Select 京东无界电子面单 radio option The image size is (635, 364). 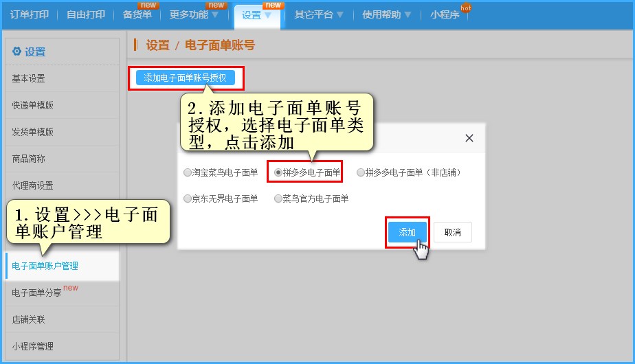(x=188, y=198)
